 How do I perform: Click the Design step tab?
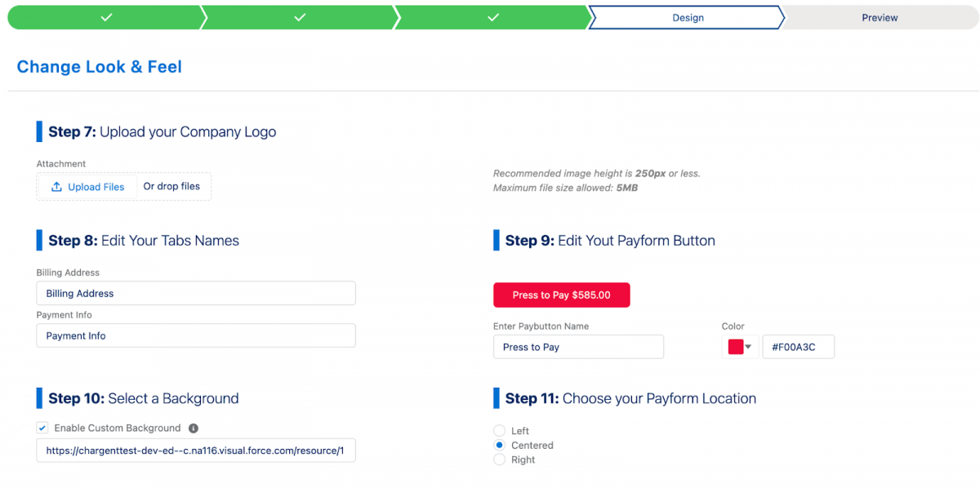coord(687,17)
